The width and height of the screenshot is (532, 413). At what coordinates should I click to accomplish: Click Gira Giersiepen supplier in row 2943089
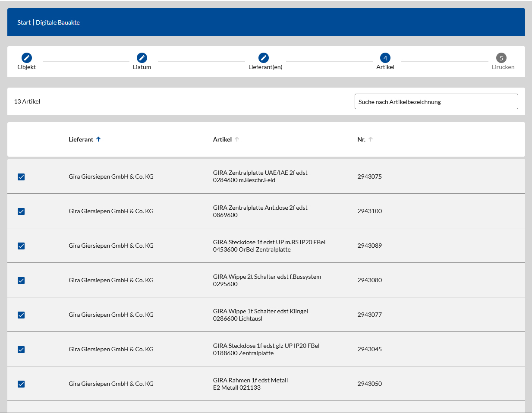[111, 246]
